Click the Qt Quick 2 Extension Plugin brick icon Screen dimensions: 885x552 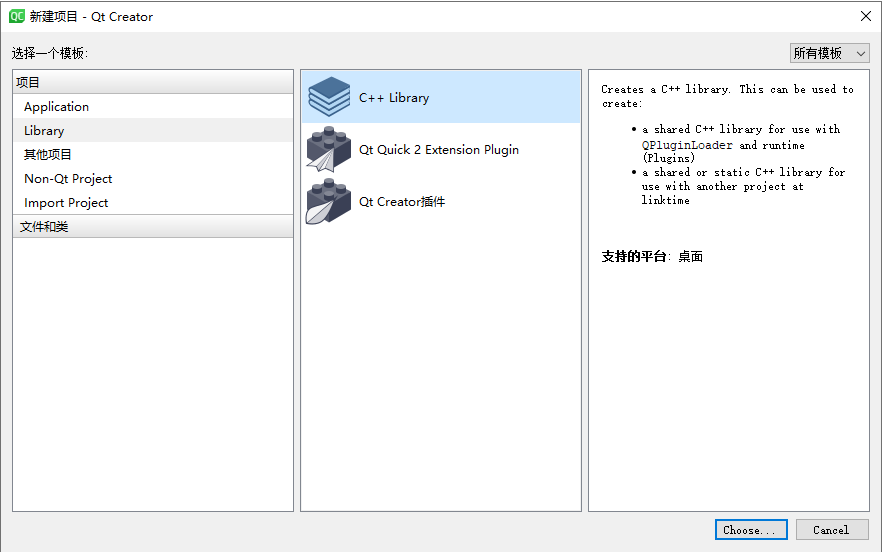click(x=328, y=149)
